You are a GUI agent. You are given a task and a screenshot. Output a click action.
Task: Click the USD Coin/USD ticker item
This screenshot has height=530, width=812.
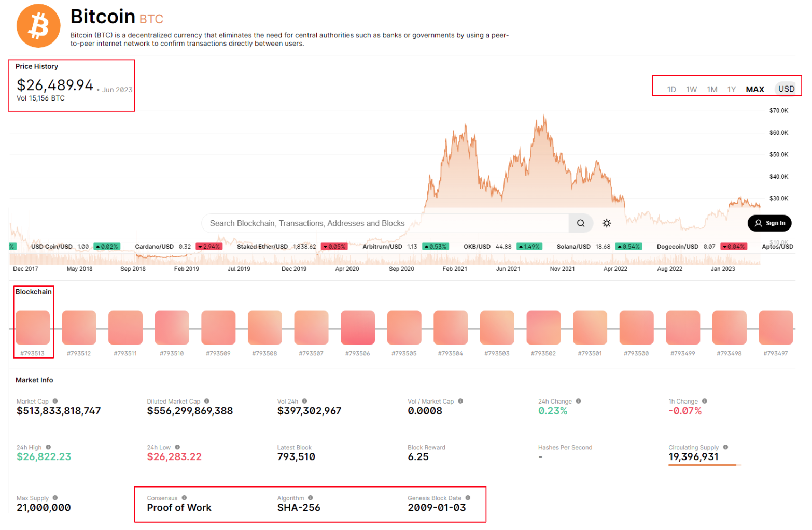(x=76, y=247)
